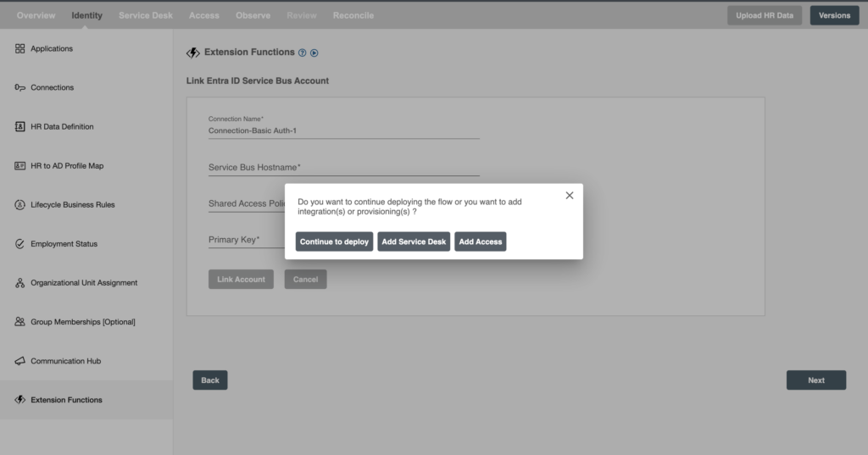Open the Versions button
The width and height of the screenshot is (868, 455).
tap(835, 15)
